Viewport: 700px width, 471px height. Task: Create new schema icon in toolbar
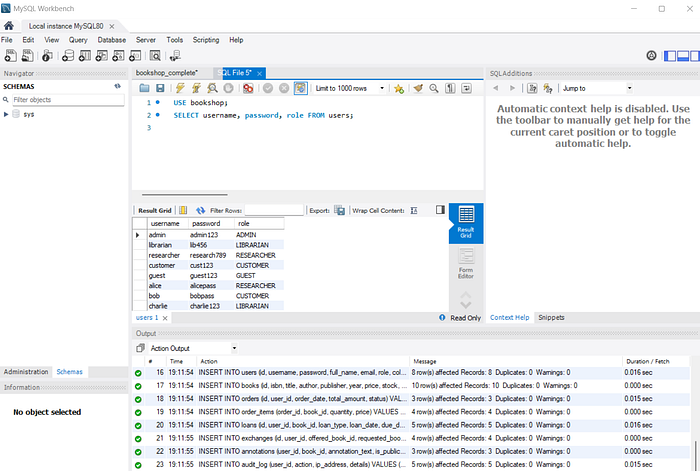(x=68, y=56)
